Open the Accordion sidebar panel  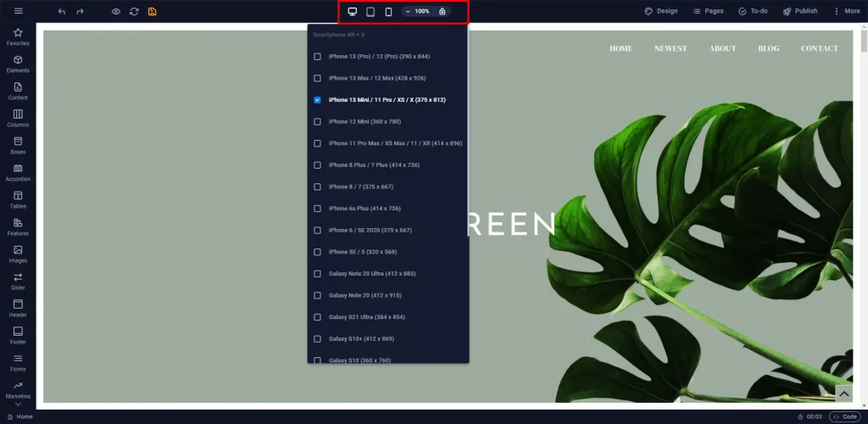18,173
